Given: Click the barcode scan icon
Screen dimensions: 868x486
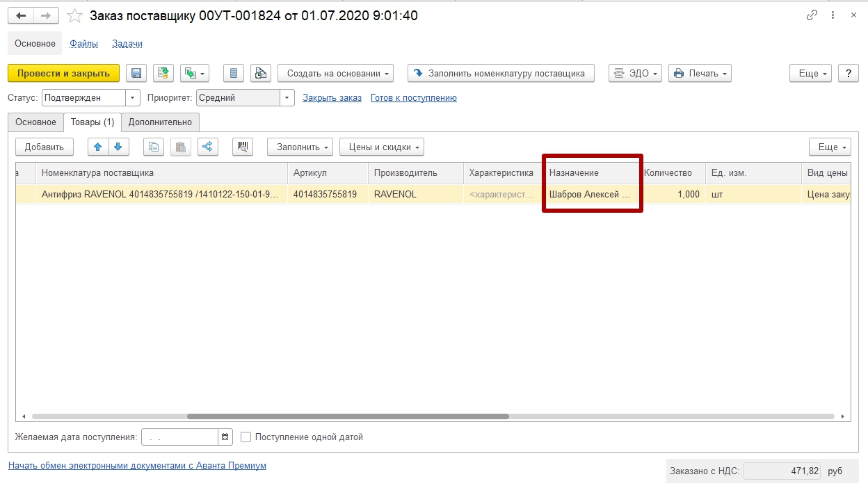Looking at the screenshot, I should click(243, 147).
